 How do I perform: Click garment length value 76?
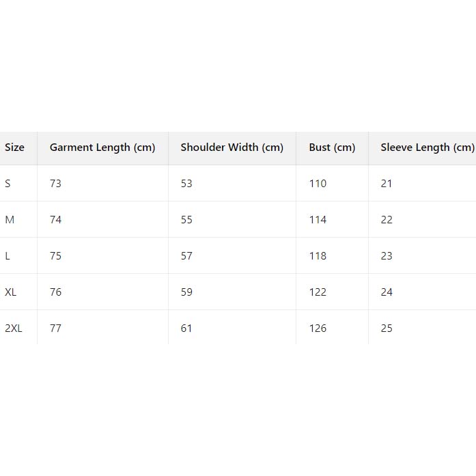pos(55,292)
